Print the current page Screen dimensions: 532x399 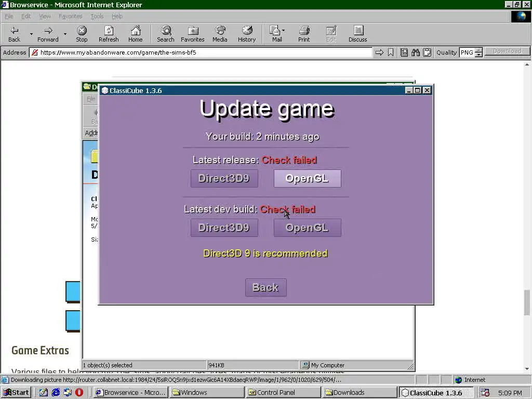(304, 34)
